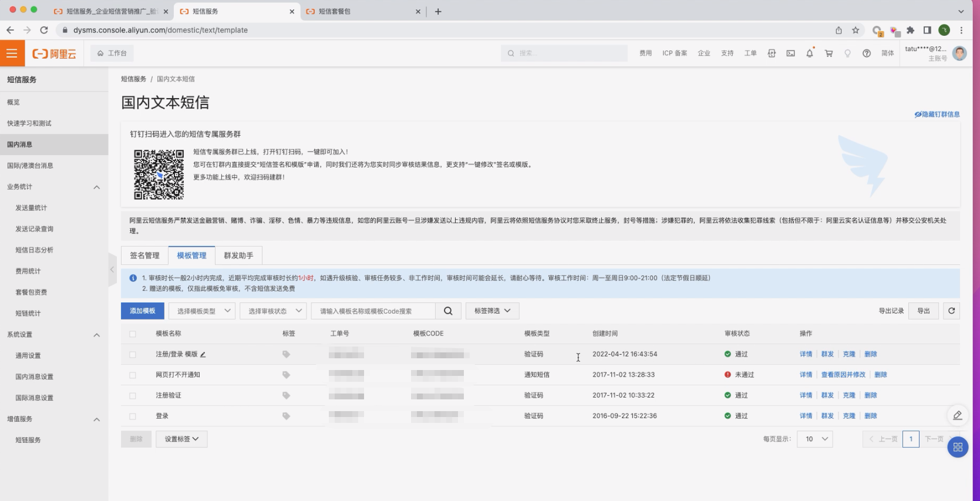Check the box for 网页打不开通知 row
Image resolution: width=980 pixels, height=501 pixels.
(133, 375)
